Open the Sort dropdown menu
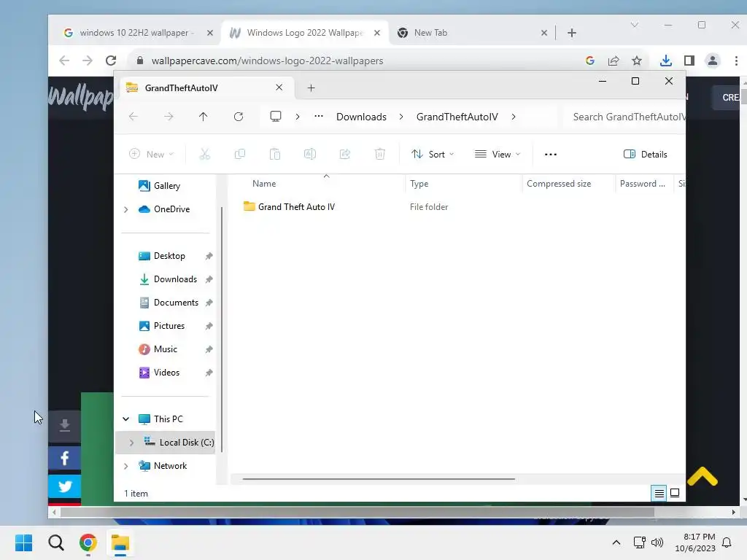747x560 pixels. click(433, 154)
